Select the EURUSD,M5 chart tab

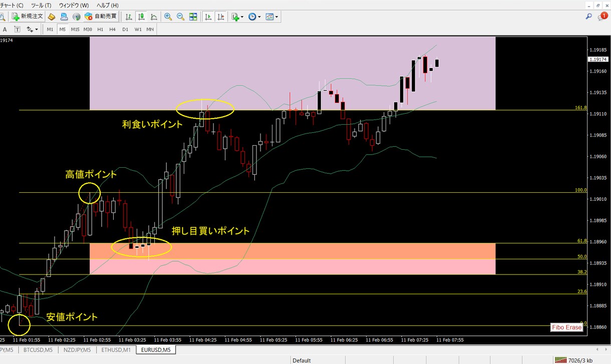point(156,349)
